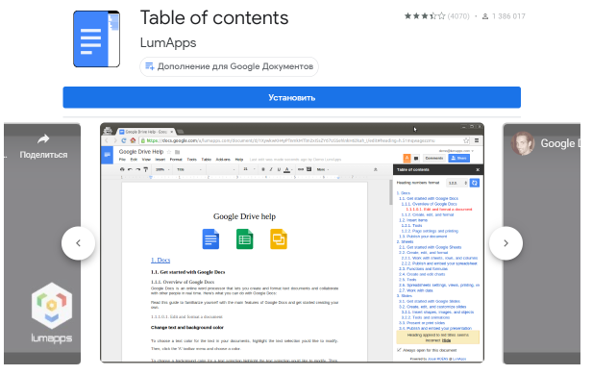Image resolution: width=592 pixels, height=375 pixels.
Task: Click the Дополнение для Google Документов chip
Action: [x=229, y=66]
